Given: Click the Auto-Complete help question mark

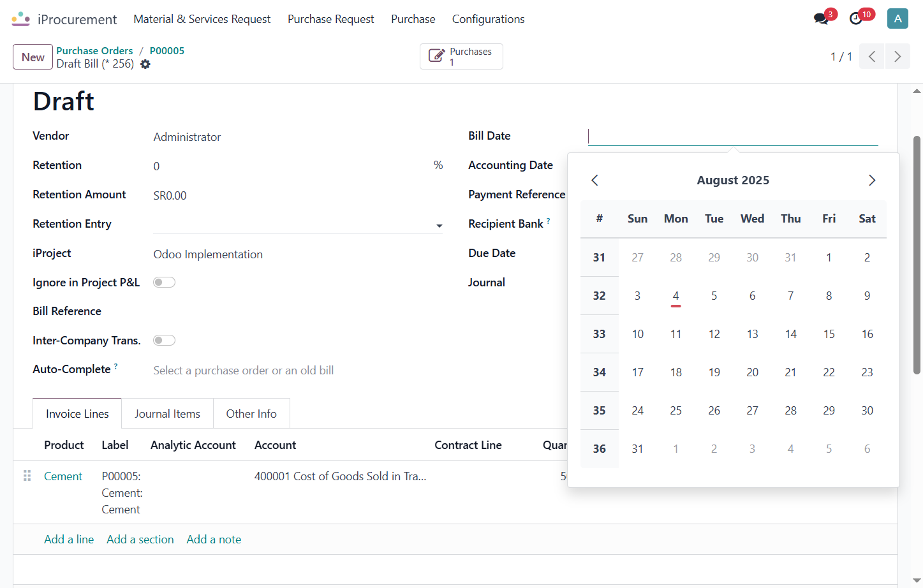Looking at the screenshot, I should tap(115, 366).
